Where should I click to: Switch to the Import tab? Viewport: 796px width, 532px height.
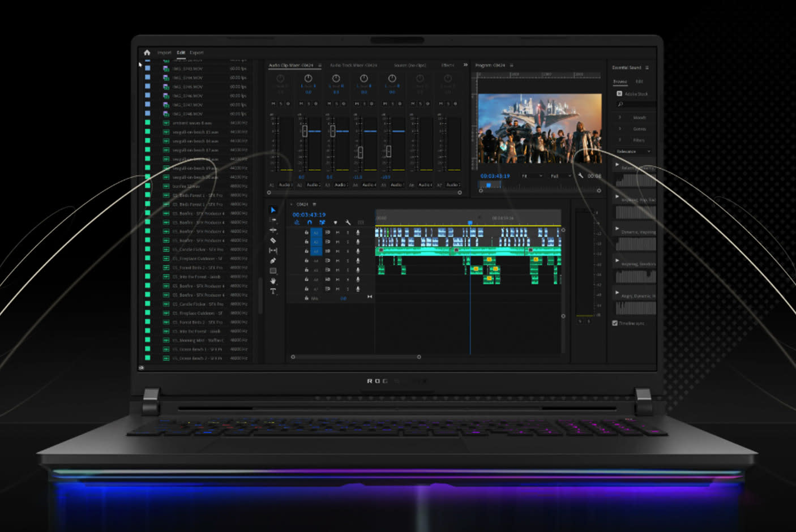(x=164, y=53)
